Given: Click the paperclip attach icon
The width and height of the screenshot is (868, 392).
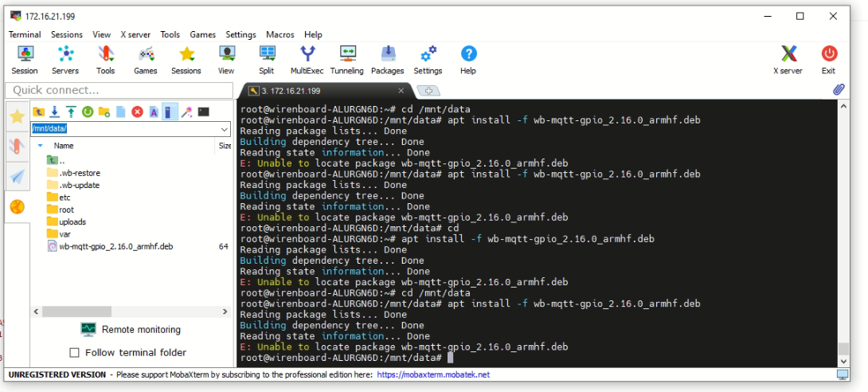Looking at the screenshot, I should coord(839,90).
